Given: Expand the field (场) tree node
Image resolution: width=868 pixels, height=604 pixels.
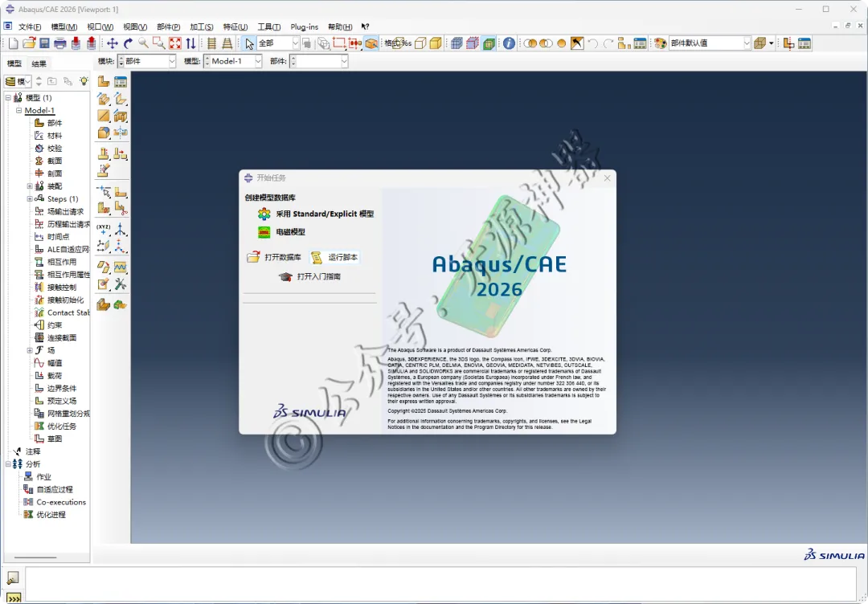Looking at the screenshot, I should [30, 350].
